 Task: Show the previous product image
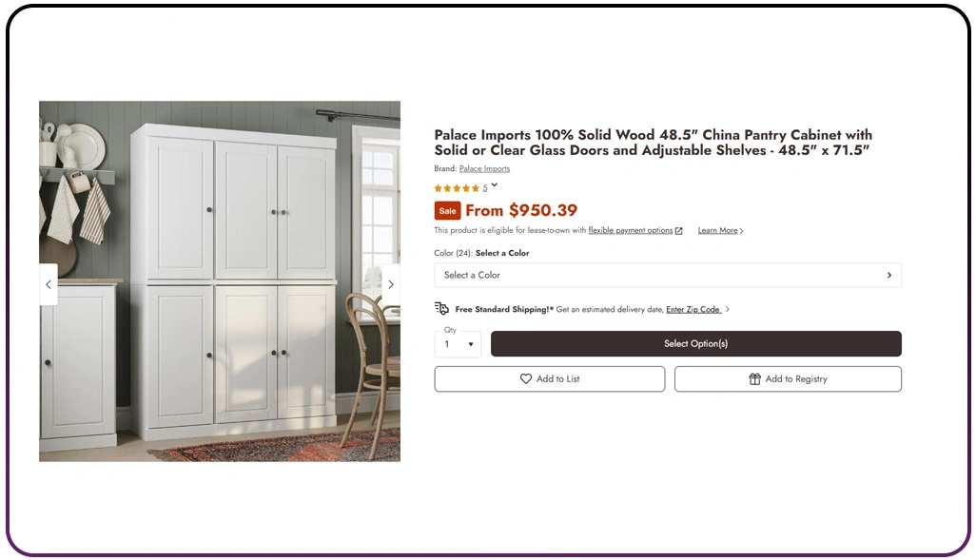point(49,284)
